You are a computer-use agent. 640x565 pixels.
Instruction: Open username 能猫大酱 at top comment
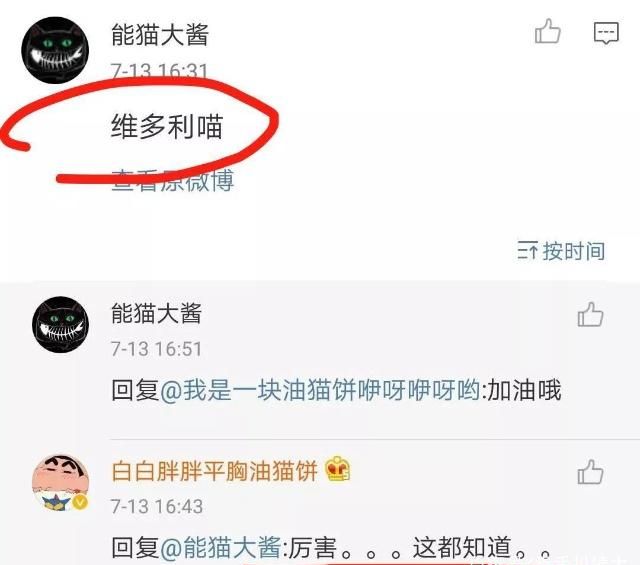[x=160, y=35]
